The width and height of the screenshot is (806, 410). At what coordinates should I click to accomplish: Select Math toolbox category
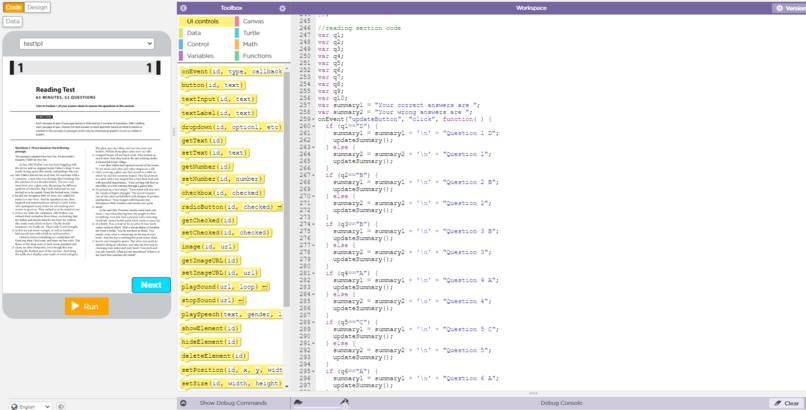click(250, 44)
